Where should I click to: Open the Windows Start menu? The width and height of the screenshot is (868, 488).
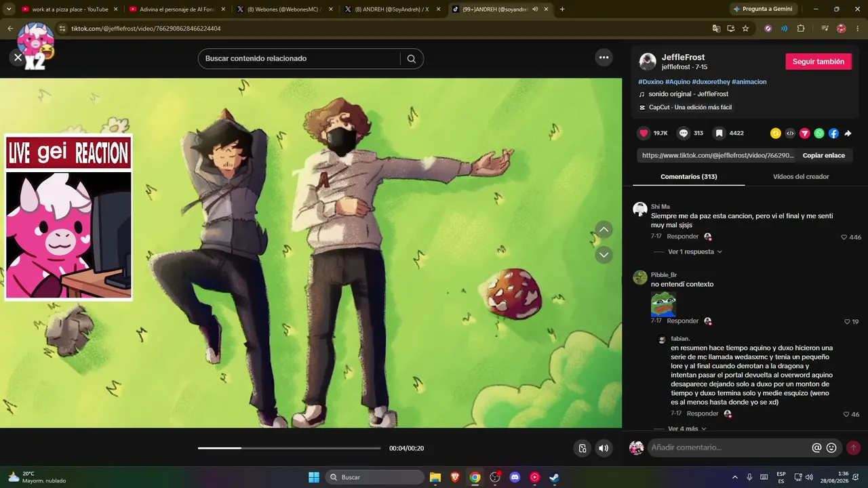click(x=314, y=477)
